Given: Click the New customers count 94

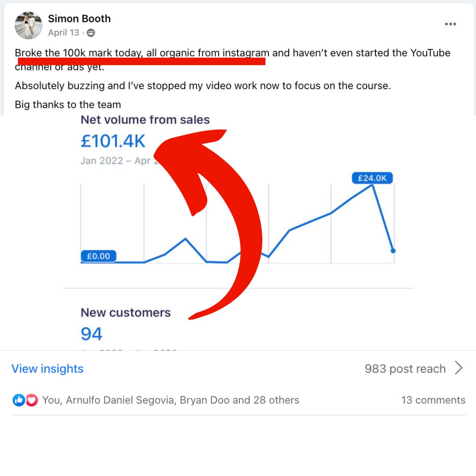Looking at the screenshot, I should click(91, 334).
